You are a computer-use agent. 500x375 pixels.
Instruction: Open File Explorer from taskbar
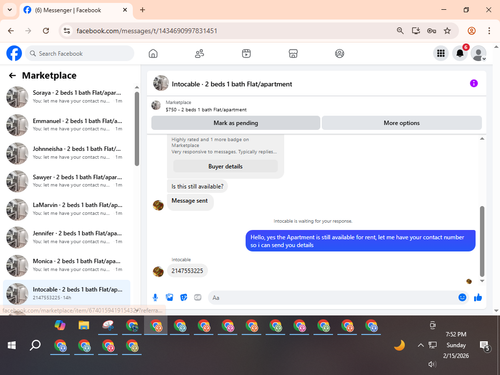pos(84,325)
